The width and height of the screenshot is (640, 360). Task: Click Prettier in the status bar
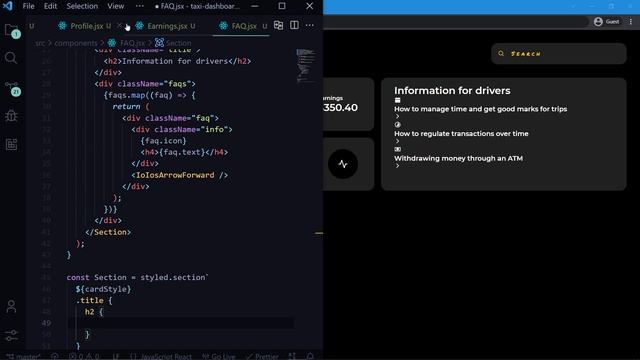point(263,356)
